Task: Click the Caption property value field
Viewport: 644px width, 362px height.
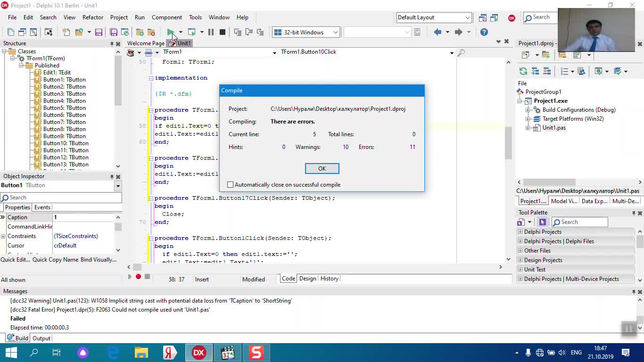Action: coord(83,217)
